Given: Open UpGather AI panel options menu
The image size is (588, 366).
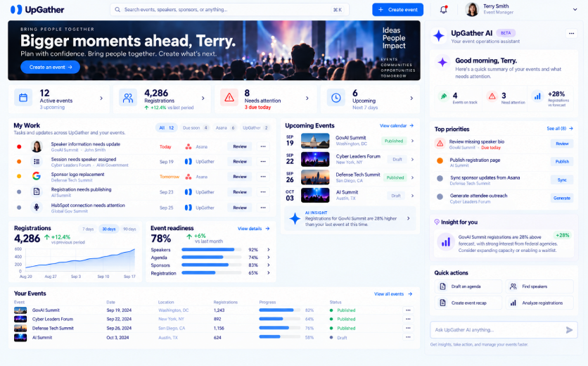Looking at the screenshot, I should (x=571, y=33).
